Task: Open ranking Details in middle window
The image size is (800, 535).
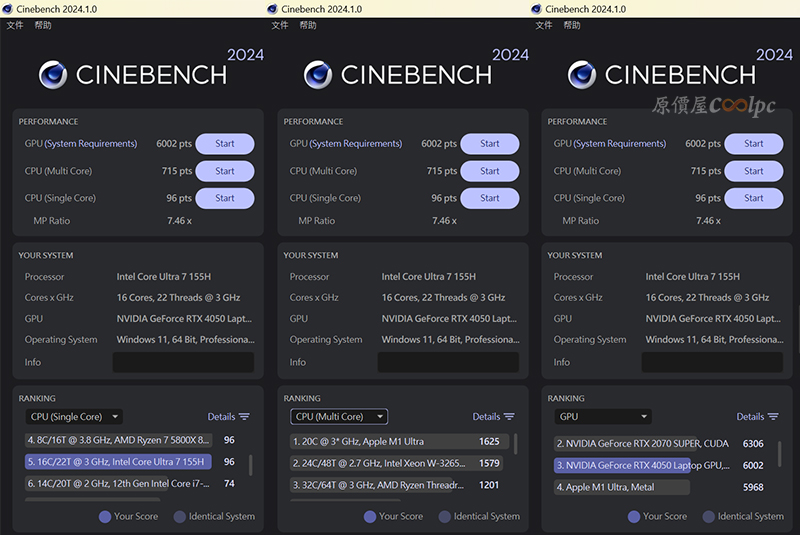Action: click(x=493, y=417)
